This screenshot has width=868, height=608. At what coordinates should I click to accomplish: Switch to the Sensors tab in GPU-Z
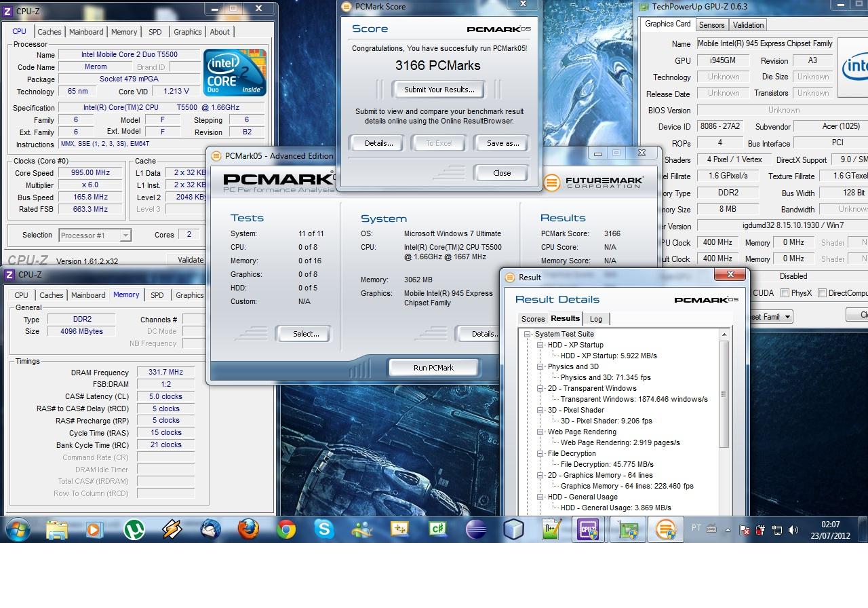(711, 25)
